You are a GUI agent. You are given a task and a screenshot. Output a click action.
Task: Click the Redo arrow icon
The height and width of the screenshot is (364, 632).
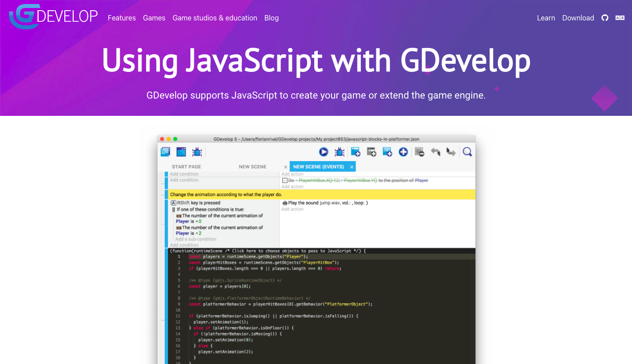tap(451, 152)
